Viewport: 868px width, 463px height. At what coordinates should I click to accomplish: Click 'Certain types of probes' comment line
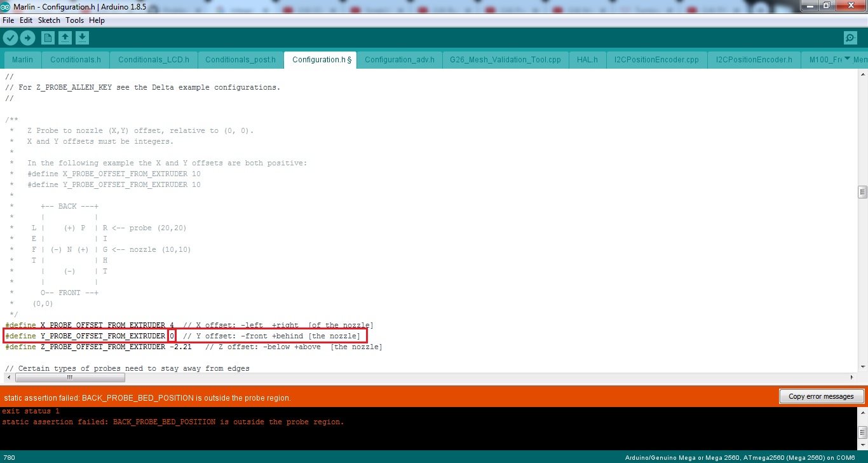coord(127,368)
